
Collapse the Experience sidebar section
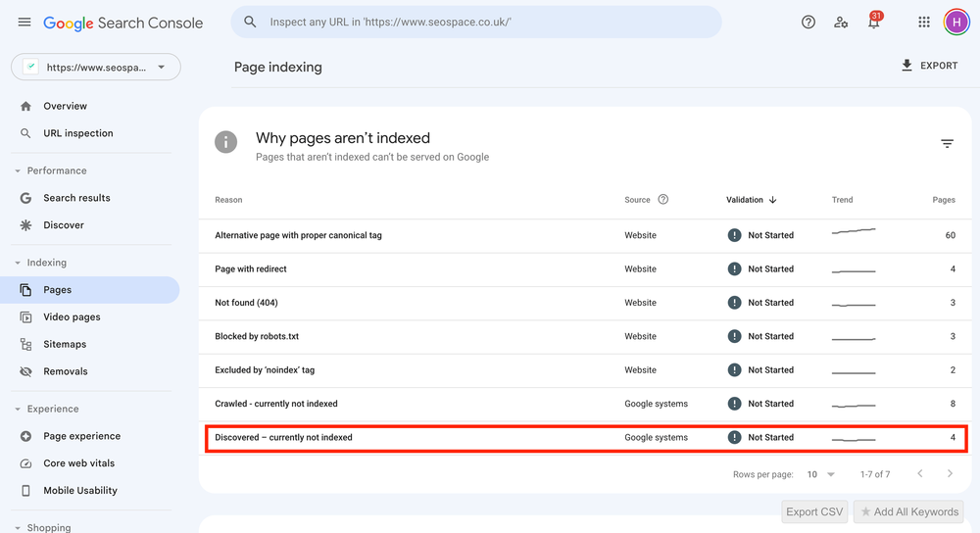pos(18,409)
